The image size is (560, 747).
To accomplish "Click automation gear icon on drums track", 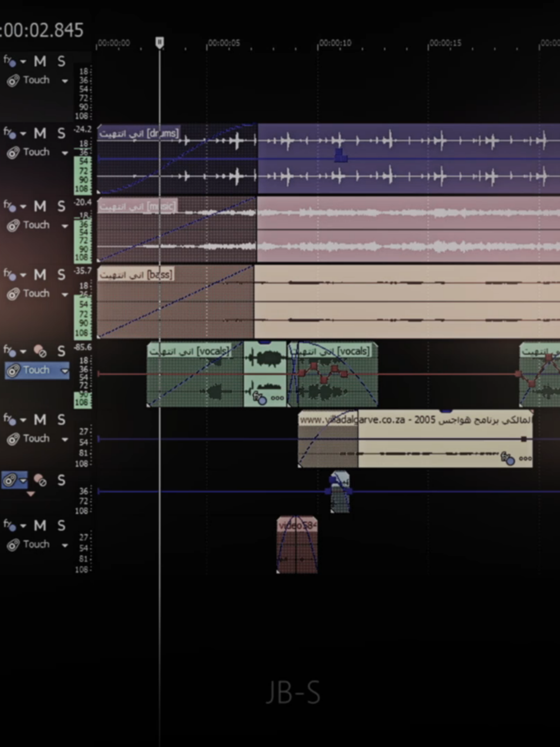I will (x=13, y=153).
